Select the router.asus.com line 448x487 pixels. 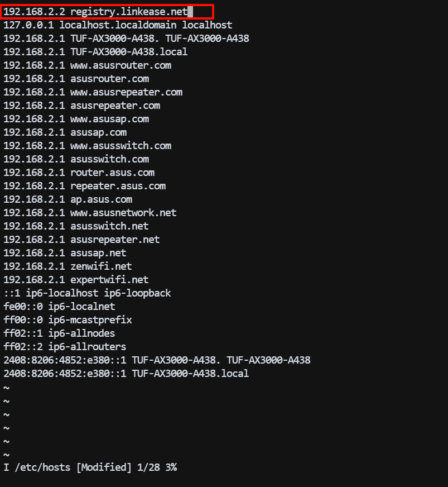click(x=79, y=173)
